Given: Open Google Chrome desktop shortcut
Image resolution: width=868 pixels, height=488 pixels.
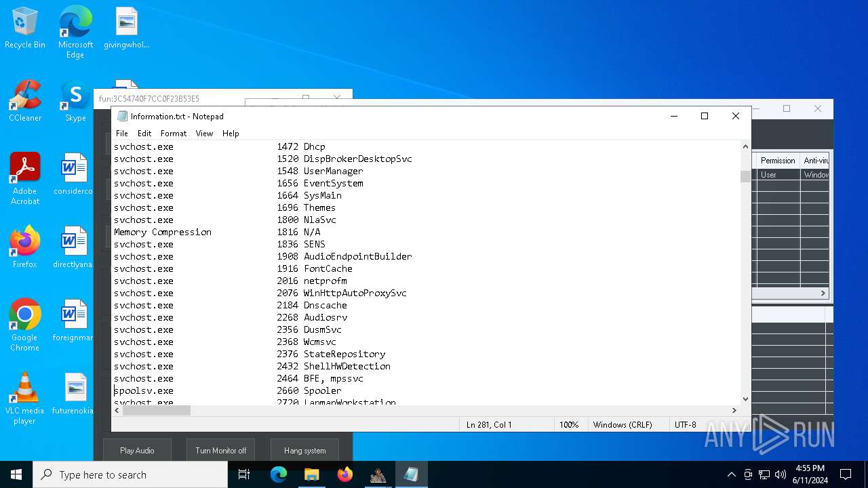Looking at the screenshot, I should click(x=25, y=325).
